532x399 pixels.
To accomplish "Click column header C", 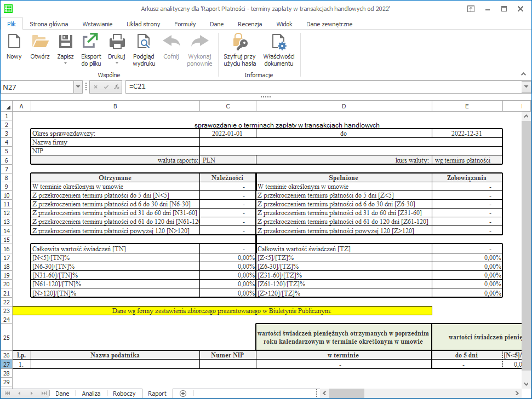I will click(227, 106).
